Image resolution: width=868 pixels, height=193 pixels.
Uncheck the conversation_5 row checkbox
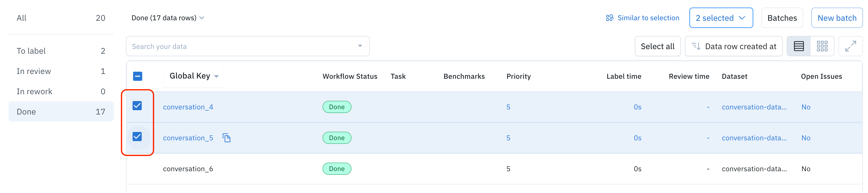(x=137, y=137)
